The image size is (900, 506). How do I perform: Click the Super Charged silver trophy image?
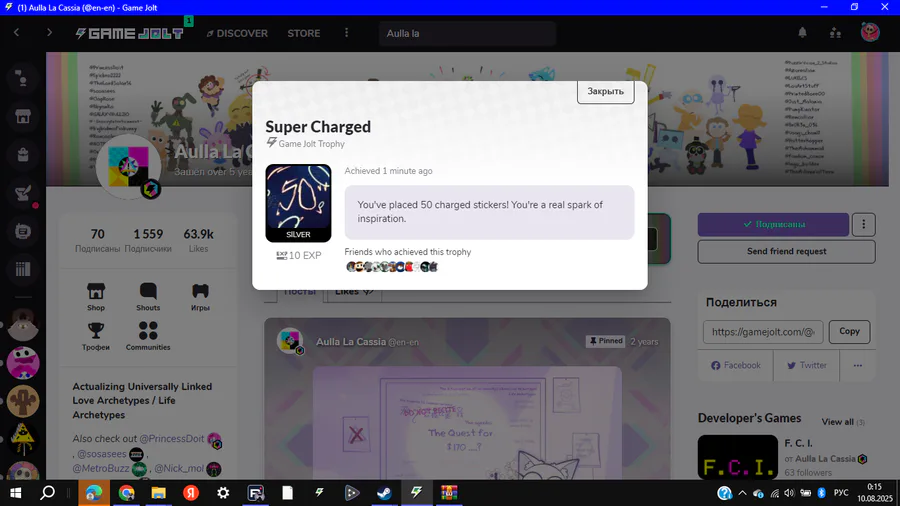click(298, 203)
